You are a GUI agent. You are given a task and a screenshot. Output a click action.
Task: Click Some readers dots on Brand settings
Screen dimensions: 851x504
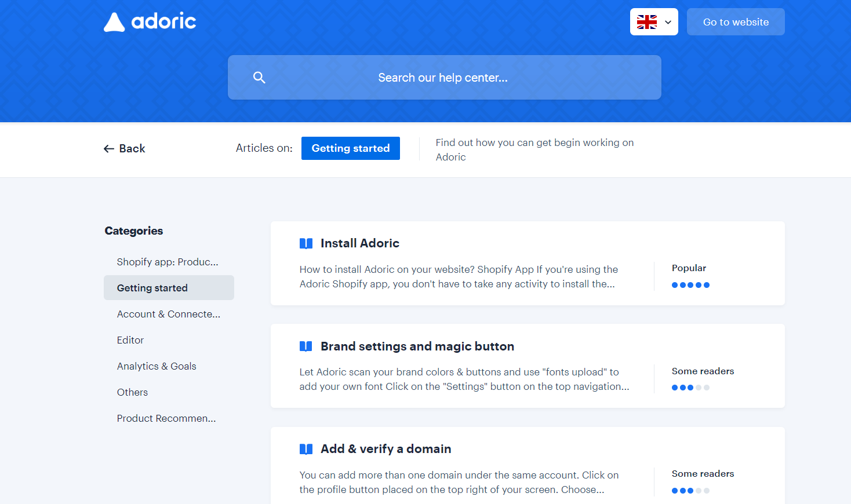690,388
